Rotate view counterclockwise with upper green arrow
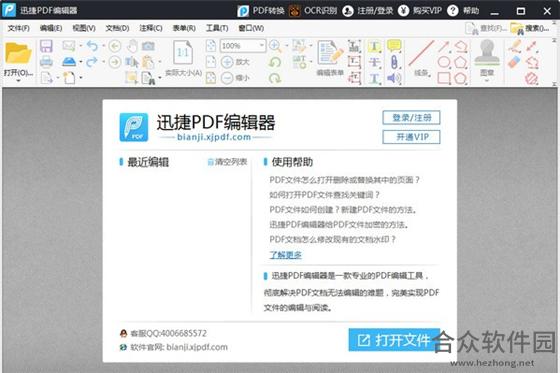Screen dimensions: 560x373 pos(275,62)
